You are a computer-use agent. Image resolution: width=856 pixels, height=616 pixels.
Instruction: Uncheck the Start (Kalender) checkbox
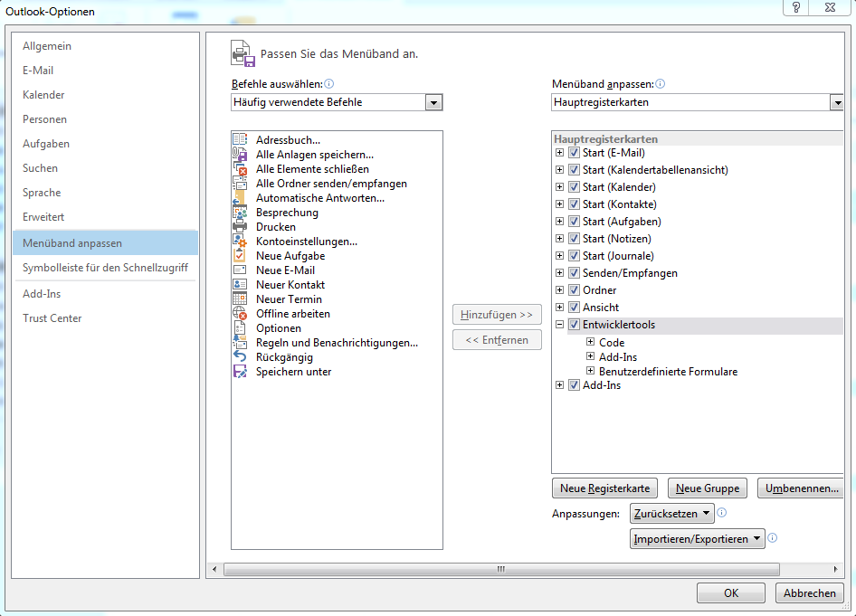tap(574, 187)
